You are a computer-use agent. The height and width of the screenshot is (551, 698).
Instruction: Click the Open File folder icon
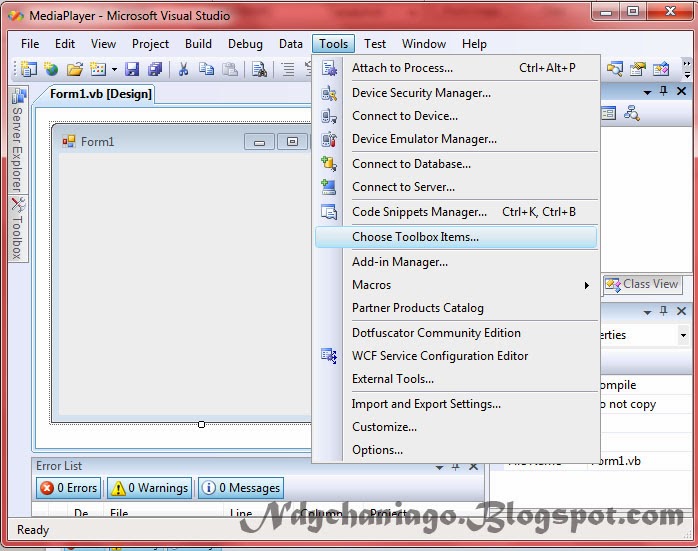click(75, 69)
